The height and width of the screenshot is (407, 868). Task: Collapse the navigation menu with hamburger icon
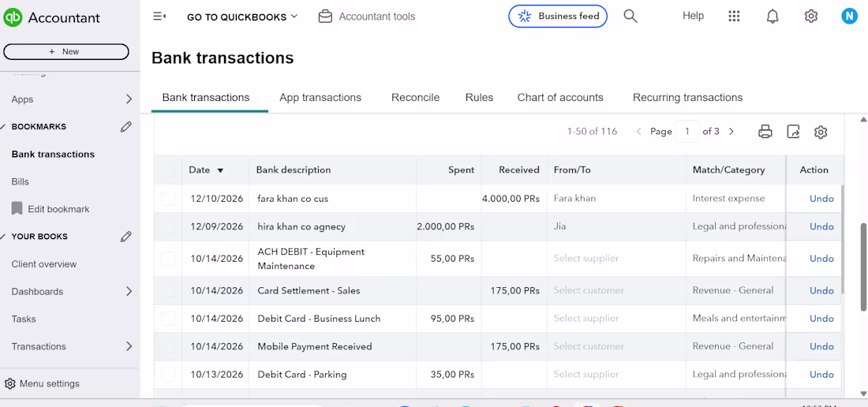pos(159,17)
